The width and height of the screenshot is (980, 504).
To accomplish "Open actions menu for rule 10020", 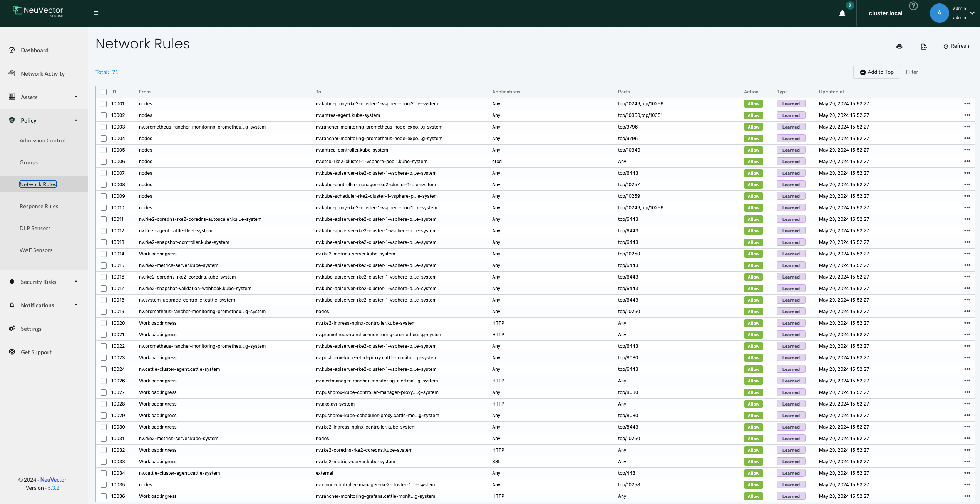I will pos(967,323).
